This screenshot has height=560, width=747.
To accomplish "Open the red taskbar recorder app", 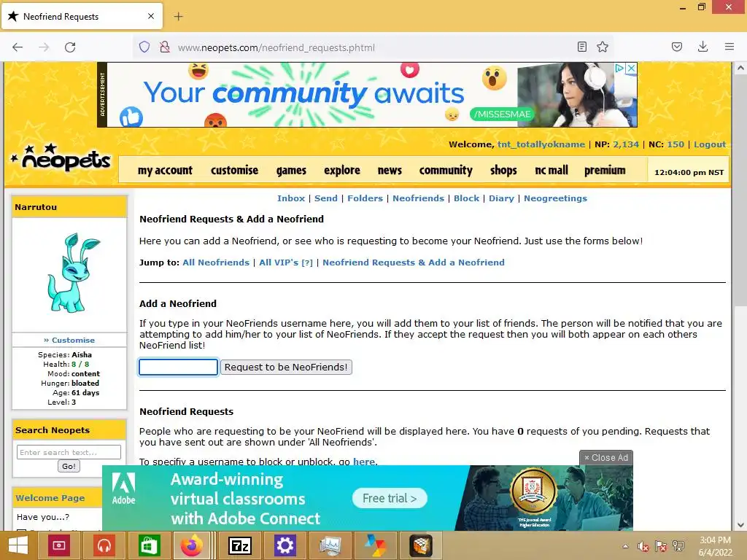I will tap(58, 545).
